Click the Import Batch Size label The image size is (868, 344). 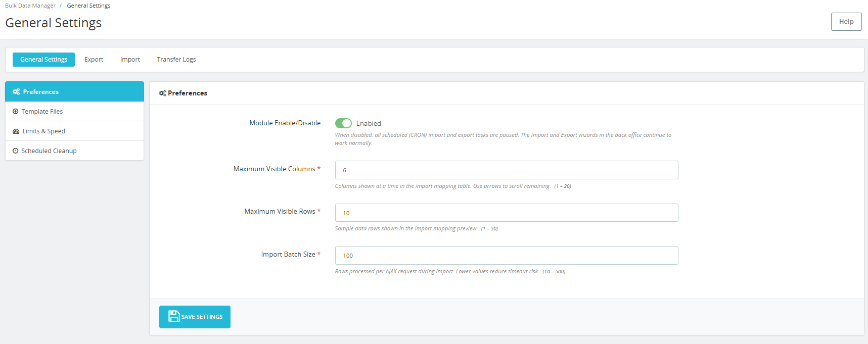(x=291, y=255)
